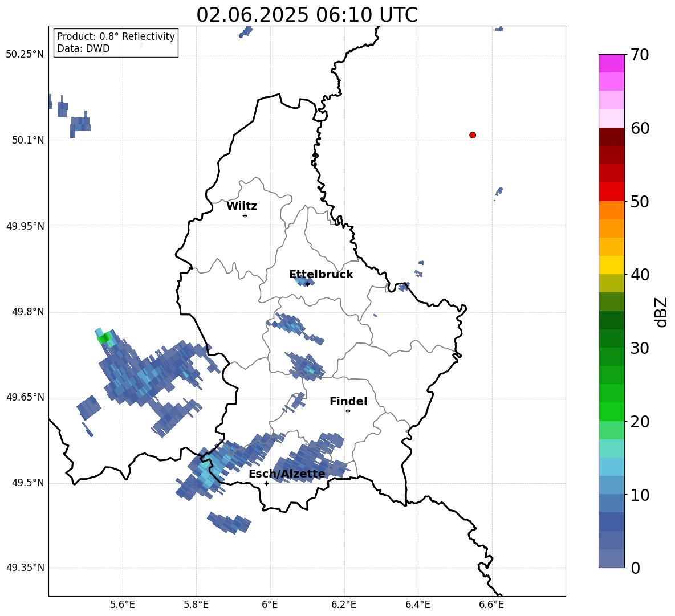Click the 'Product: 0.8° Reflectivity' legend text
This screenshot has width=675, height=616.
pyautogui.click(x=116, y=36)
